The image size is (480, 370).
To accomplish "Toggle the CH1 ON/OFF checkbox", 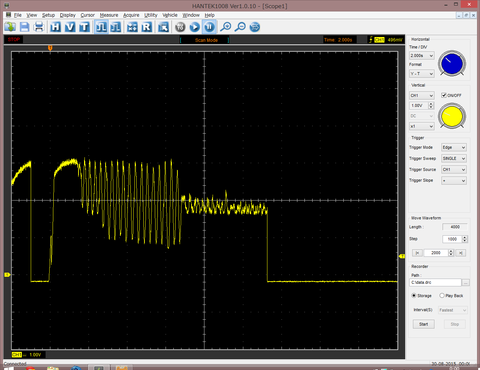I will (x=444, y=95).
